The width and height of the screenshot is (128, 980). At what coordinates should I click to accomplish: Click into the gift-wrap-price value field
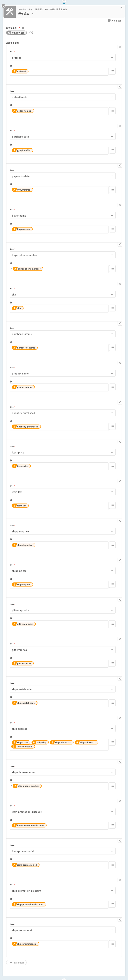[59, 624]
